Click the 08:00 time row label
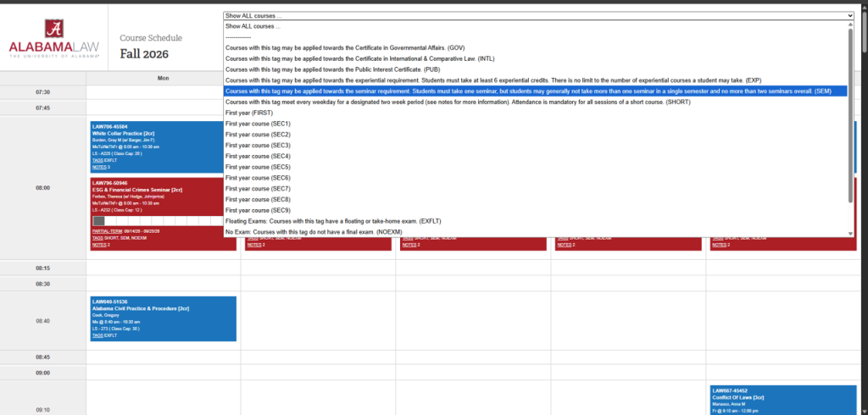Viewport: 868px width, 415px height. [x=42, y=188]
